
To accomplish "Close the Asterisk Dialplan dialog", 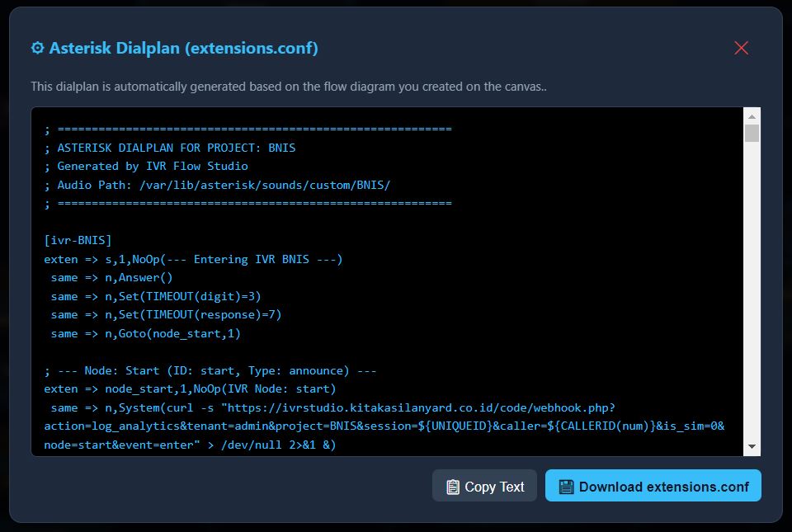I will pyautogui.click(x=741, y=48).
